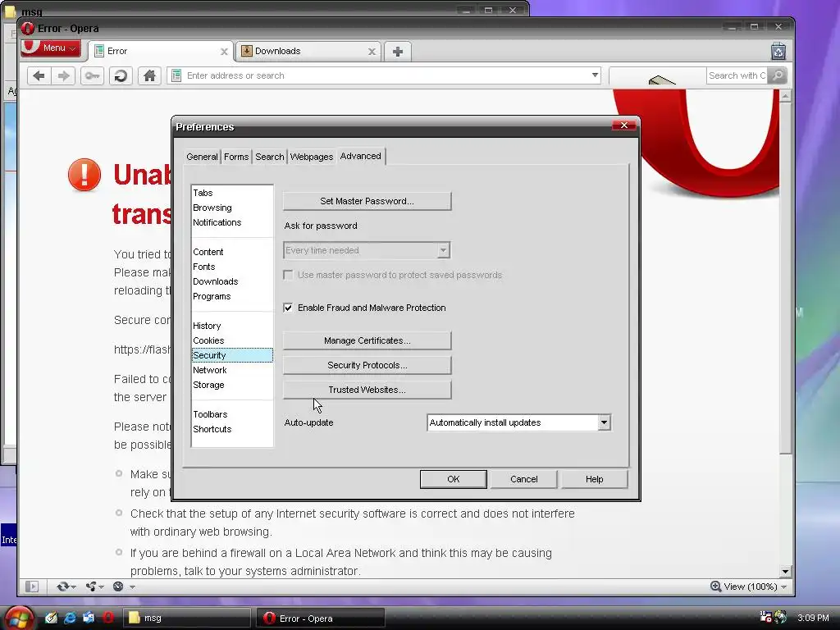Toggle the panel sidebar icon in status bar

[x=32, y=587]
